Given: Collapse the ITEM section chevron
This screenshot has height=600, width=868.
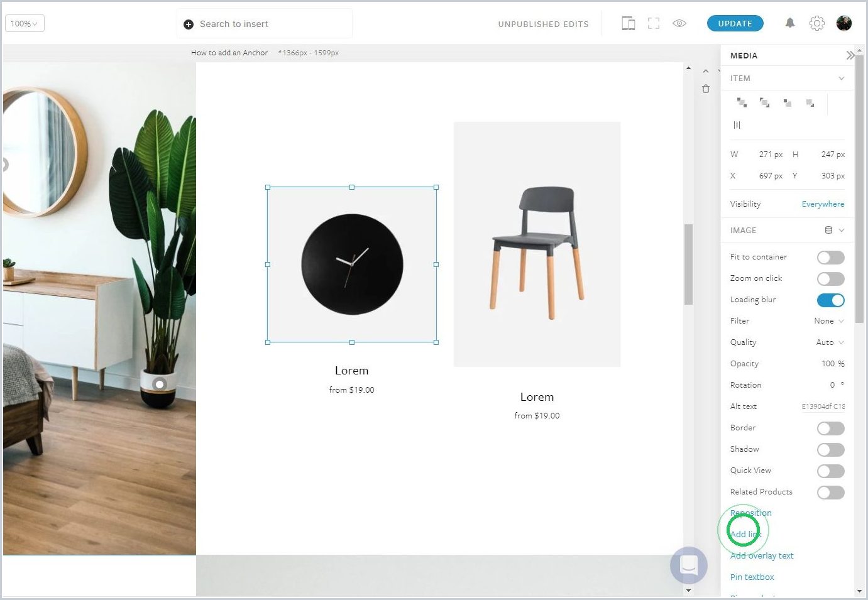Looking at the screenshot, I should click(x=841, y=79).
